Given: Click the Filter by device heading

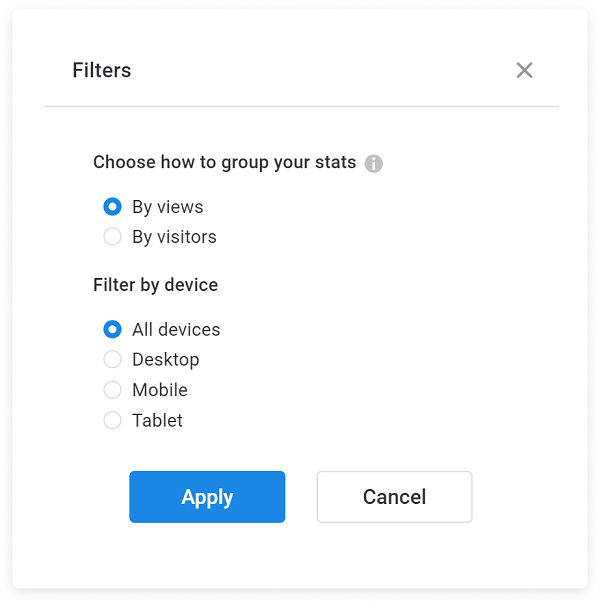Looking at the screenshot, I should click(x=156, y=285).
